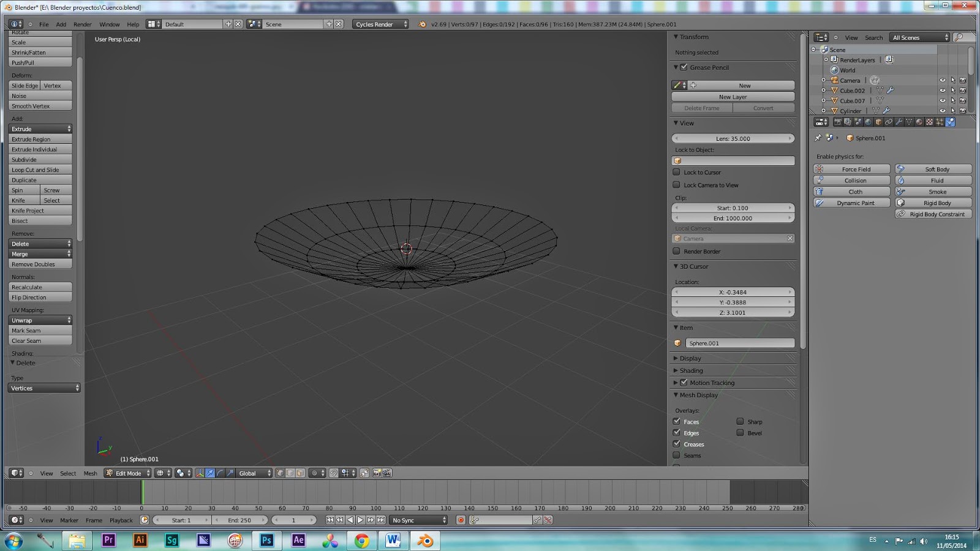The width and height of the screenshot is (980, 551).
Task: Select the Material properties tab icon
Action: point(919,122)
